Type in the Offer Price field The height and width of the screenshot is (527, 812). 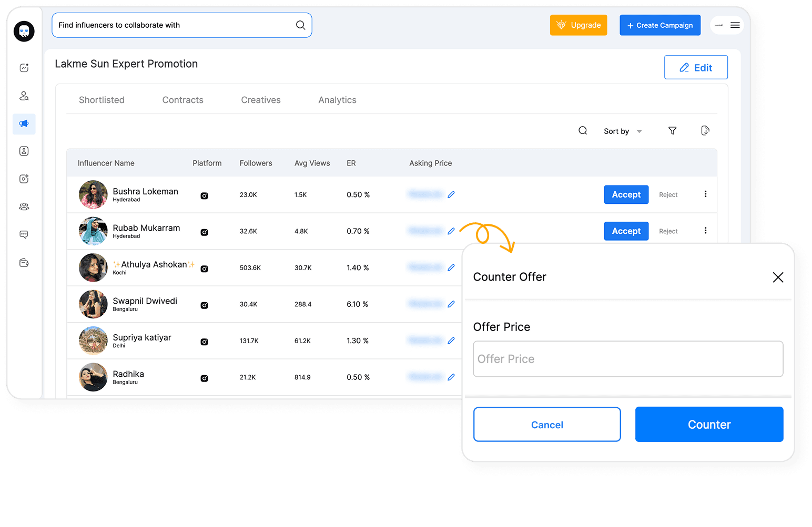(628, 359)
